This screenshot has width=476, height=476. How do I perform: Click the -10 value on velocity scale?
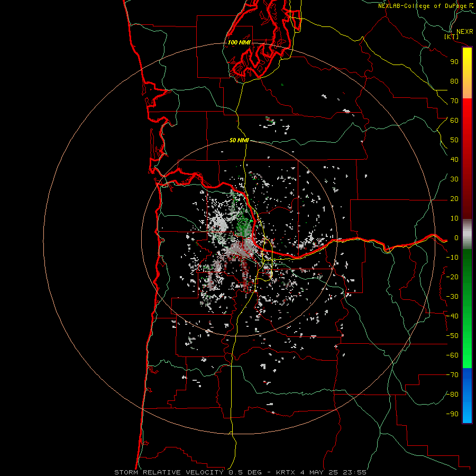452,258
